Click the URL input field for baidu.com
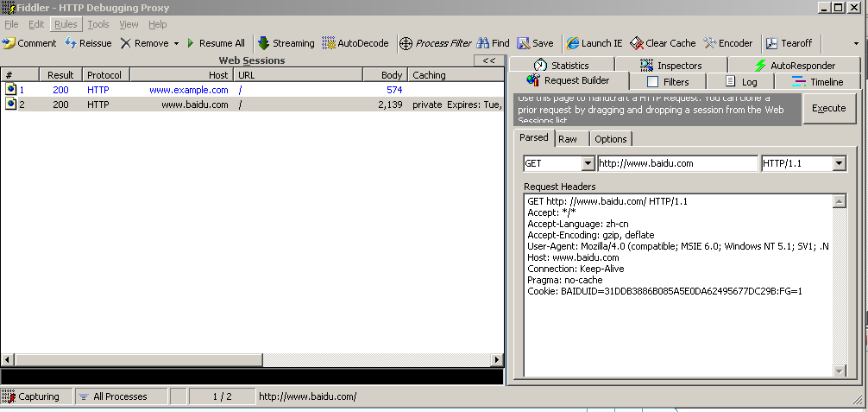 (x=676, y=163)
